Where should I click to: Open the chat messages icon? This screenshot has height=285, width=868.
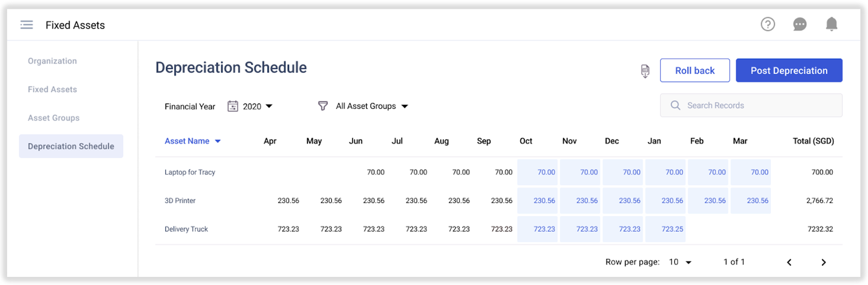click(800, 24)
